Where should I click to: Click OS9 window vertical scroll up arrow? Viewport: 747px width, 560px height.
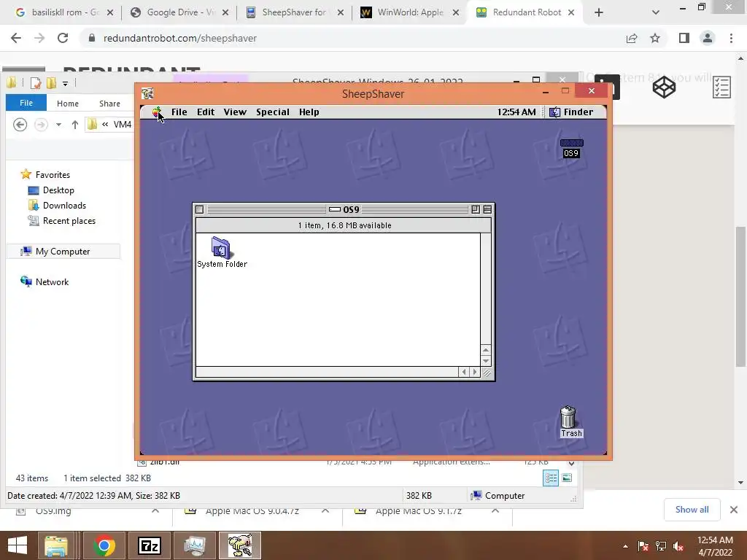[485, 351]
